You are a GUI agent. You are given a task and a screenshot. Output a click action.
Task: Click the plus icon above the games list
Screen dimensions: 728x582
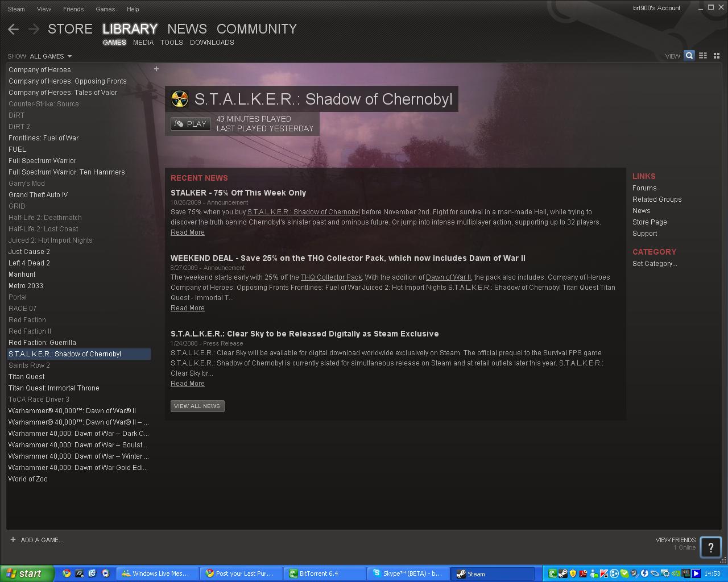click(156, 69)
